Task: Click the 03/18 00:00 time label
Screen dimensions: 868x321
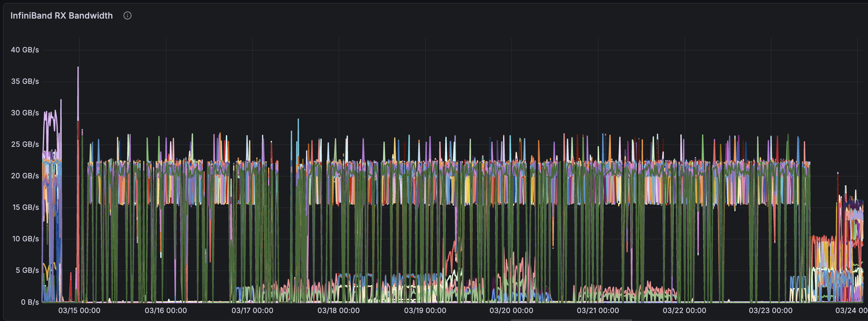Action: [x=339, y=310]
